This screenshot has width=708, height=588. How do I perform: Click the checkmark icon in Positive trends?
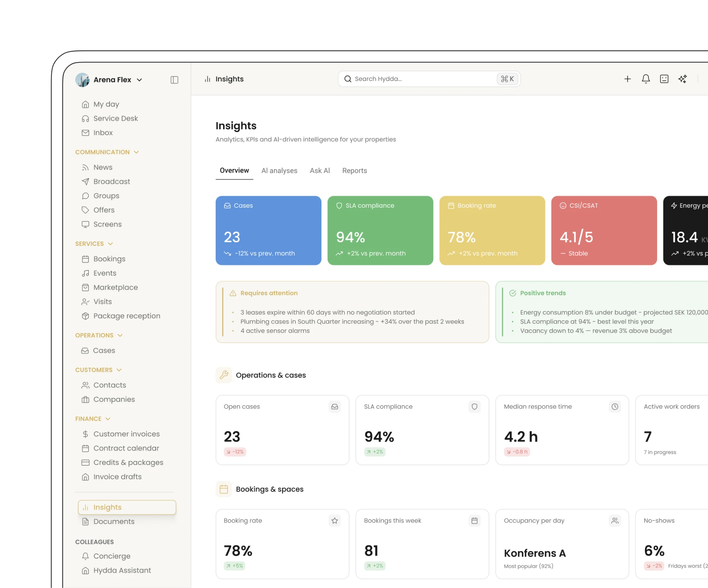(513, 293)
